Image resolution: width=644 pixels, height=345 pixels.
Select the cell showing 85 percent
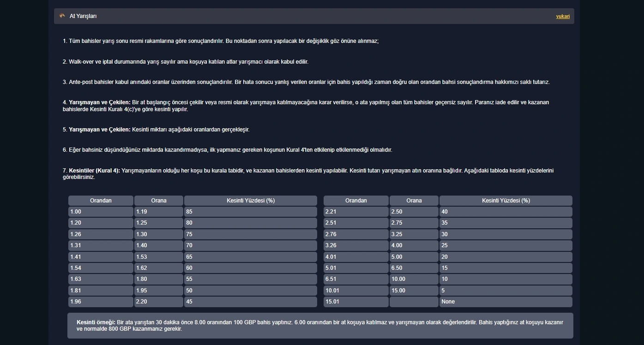pos(251,212)
